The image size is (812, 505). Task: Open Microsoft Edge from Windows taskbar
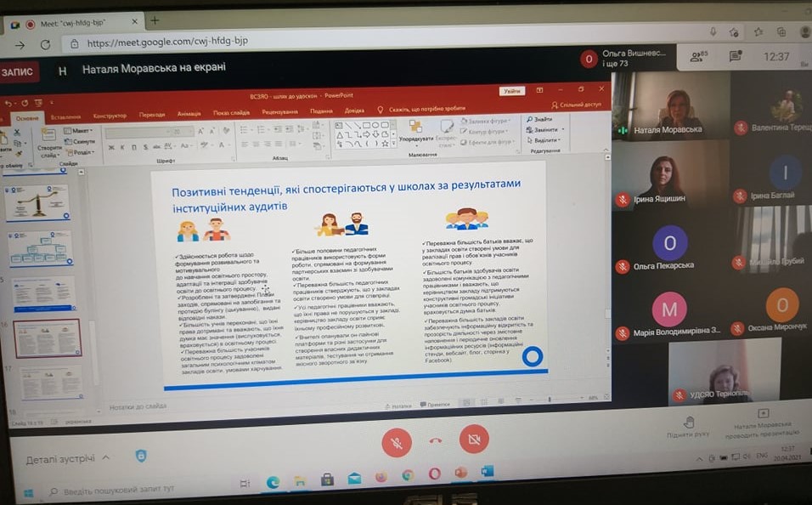273,482
